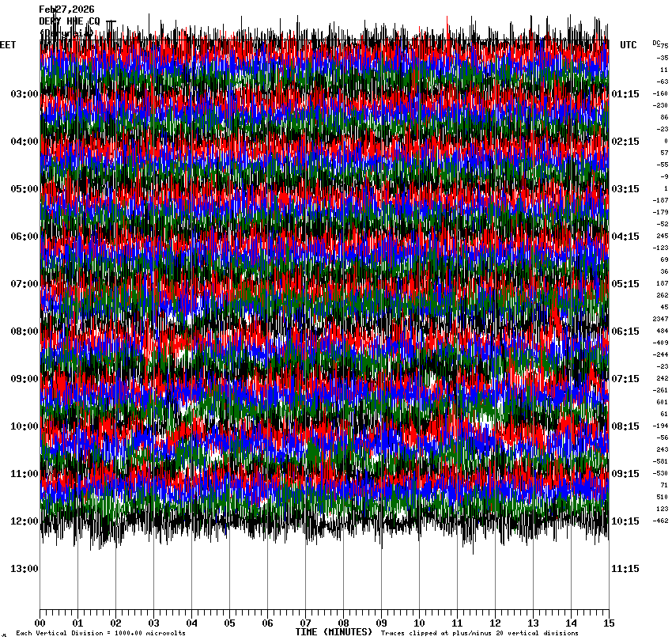The image size is (672, 644).
Task: Select the 09:00 EET row label
Action: pos(24,379)
